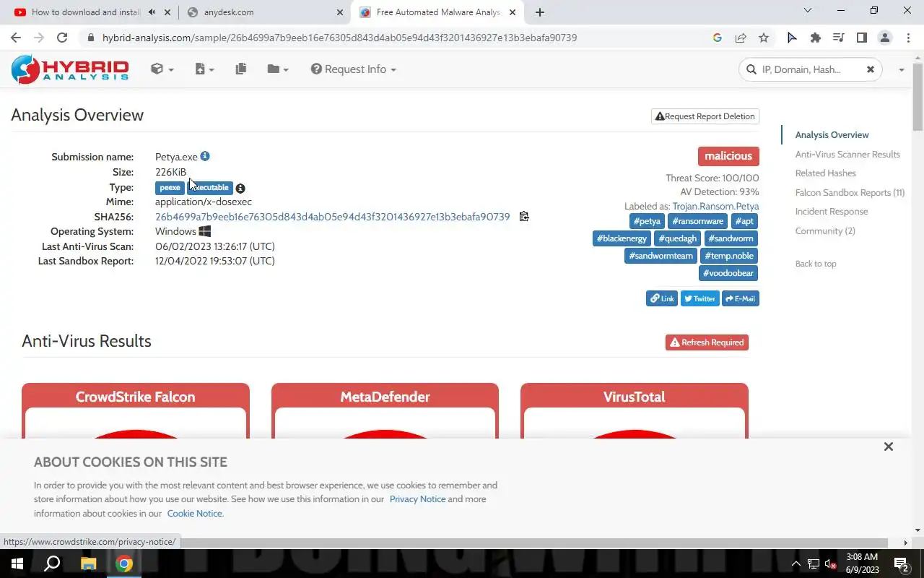Screen dimensions: 924x578
Task: Open a new browser tab
Action: click(539, 12)
